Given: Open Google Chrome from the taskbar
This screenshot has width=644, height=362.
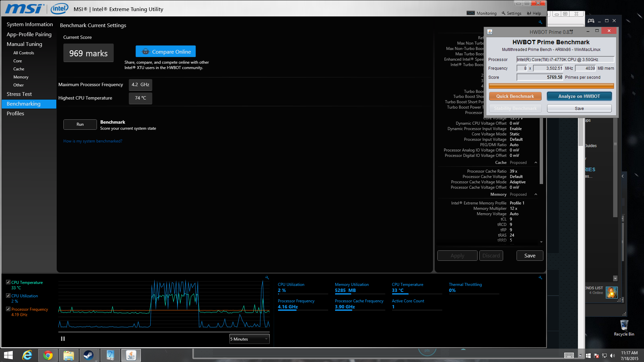Looking at the screenshot, I should [48, 355].
